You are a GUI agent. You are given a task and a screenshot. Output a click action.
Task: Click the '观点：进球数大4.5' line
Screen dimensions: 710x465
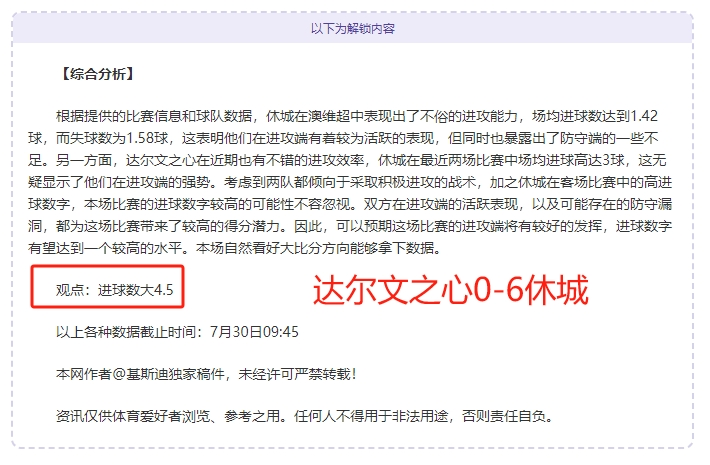(x=115, y=290)
